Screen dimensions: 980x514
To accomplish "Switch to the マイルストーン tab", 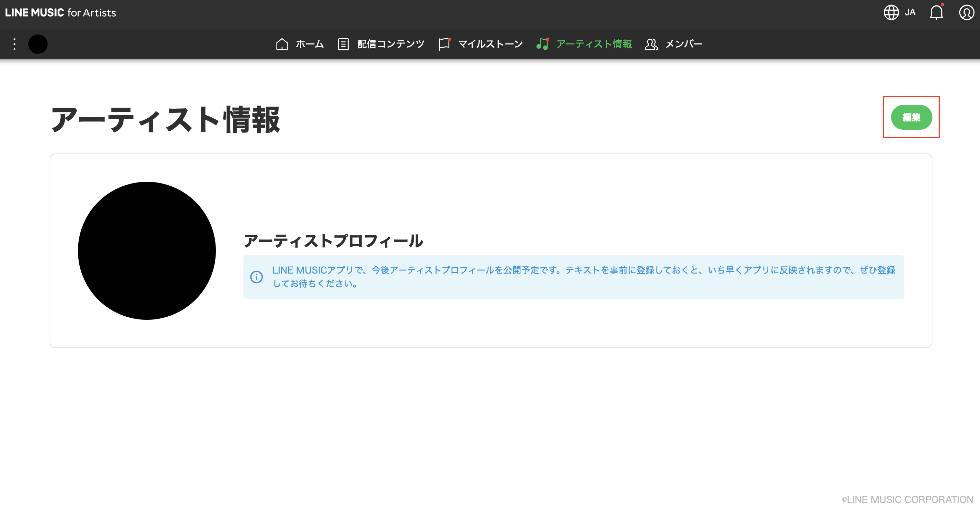I will 480,44.
